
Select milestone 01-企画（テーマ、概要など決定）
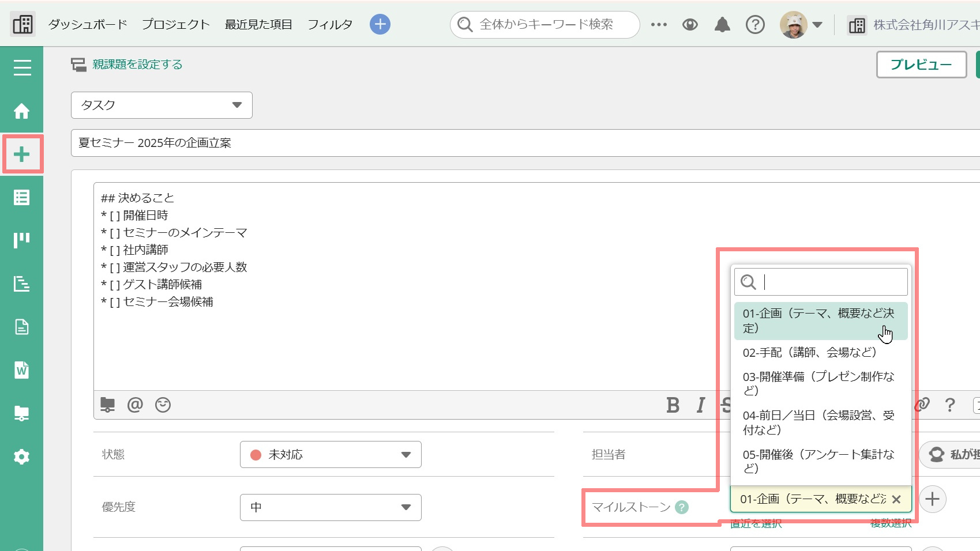point(821,321)
